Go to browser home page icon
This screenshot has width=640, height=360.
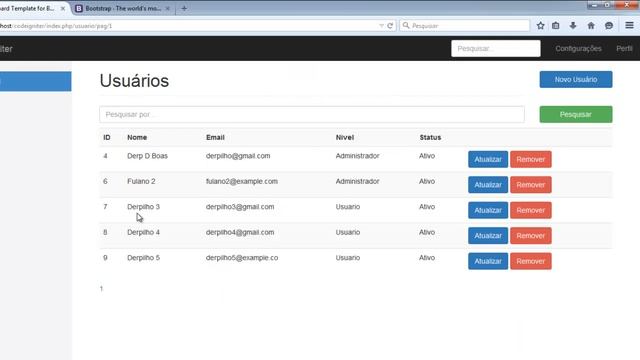pyautogui.click(x=591, y=26)
